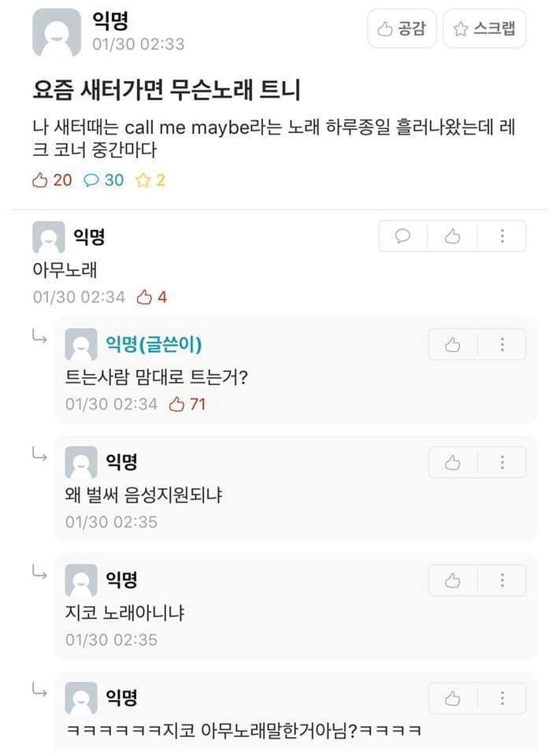Like the 아무노래 comment with the thumbs-up icon

[452, 236]
